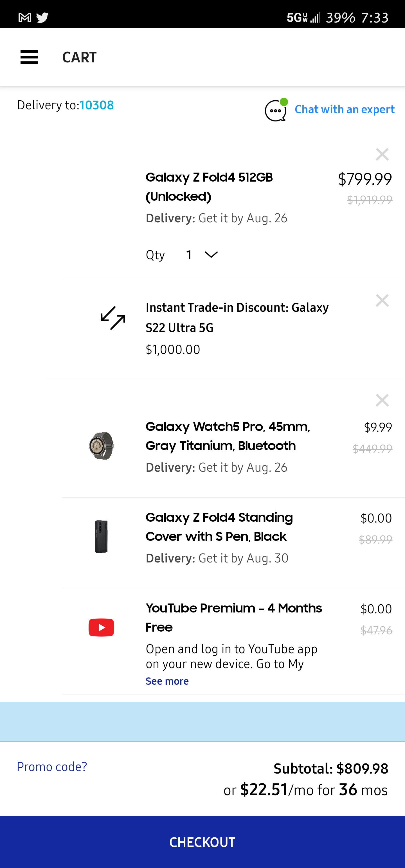Viewport: 405px width, 868px height.
Task: Tap the Galaxy Watch5 Pro thumbnail
Action: pyautogui.click(x=101, y=446)
